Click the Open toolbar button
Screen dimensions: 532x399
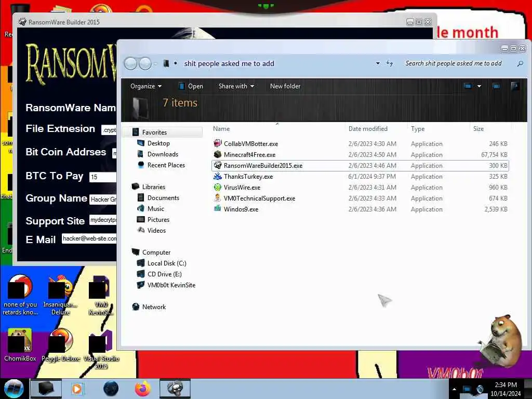click(x=191, y=86)
